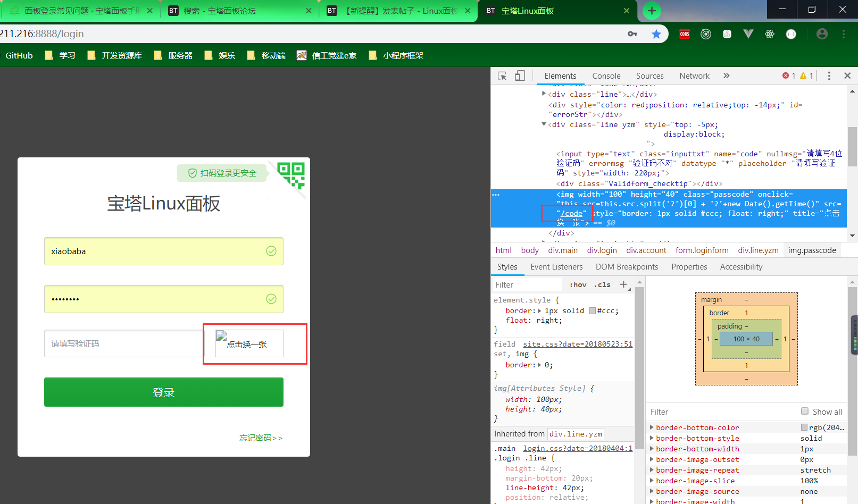Image resolution: width=858 pixels, height=504 pixels.
Task: Click the password field
Action: pos(164,299)
